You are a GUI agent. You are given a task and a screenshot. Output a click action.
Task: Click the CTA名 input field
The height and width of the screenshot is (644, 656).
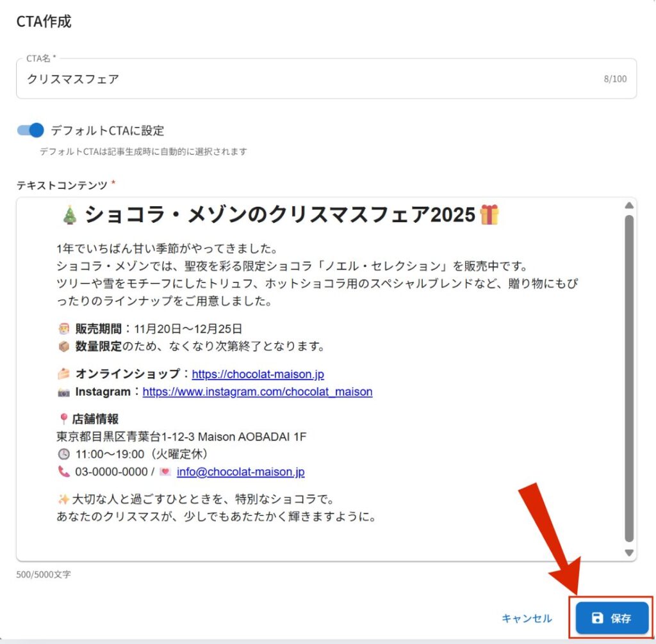pyautogui.click(x=326, y=79)
